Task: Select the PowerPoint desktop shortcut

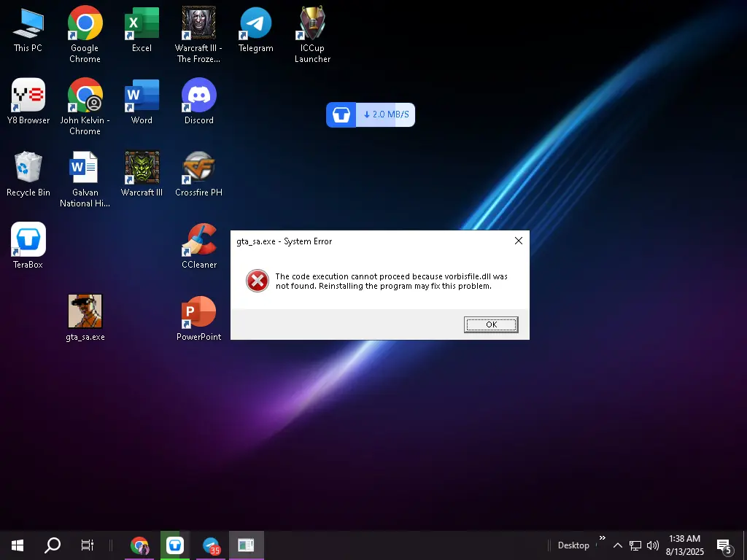Action: point(198,318)
